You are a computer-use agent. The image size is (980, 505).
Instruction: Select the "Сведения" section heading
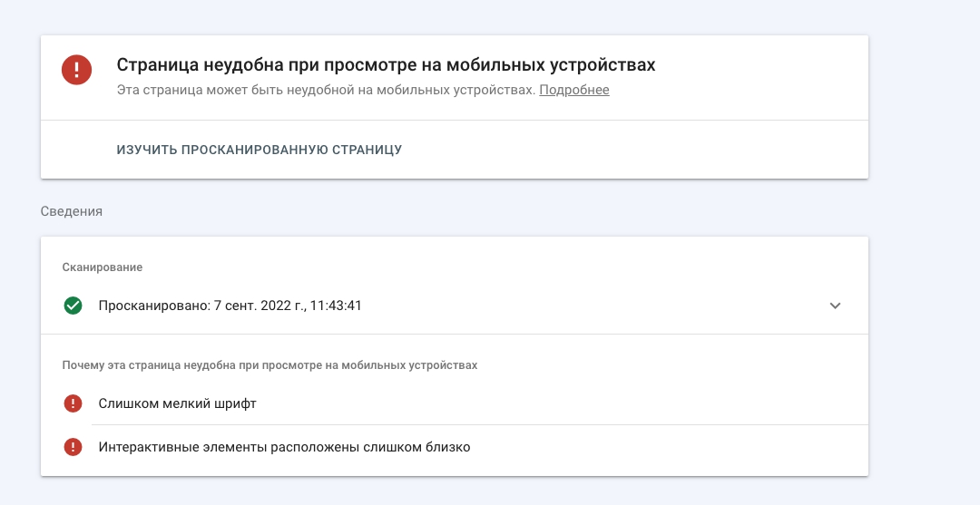[72, 211]
